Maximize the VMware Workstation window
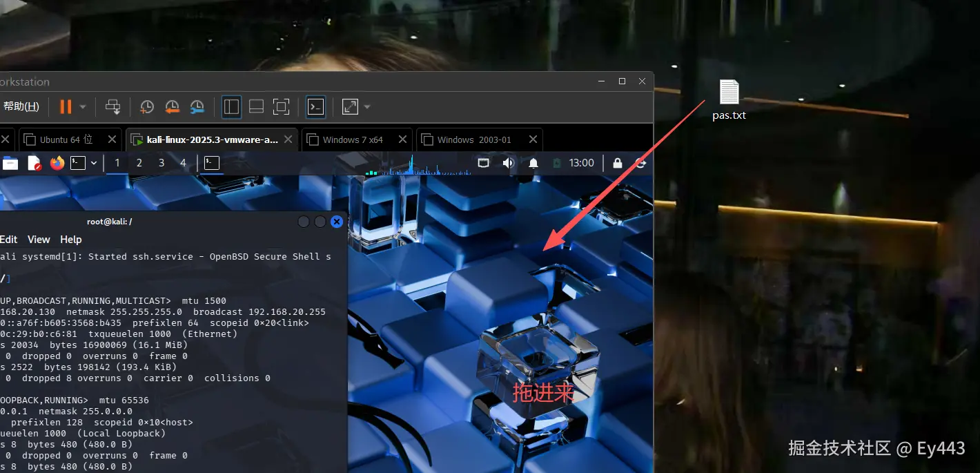 622,81
